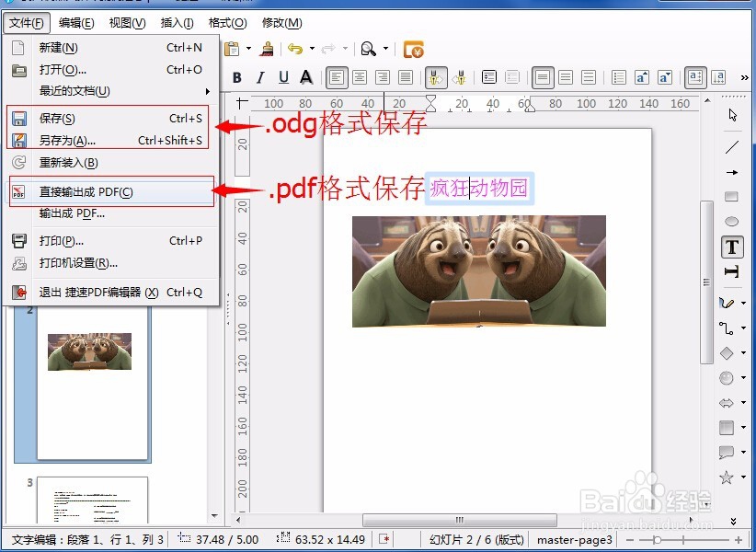Set paragraph alignment to justified
The image size is (756, 552).
click(406, 77)
